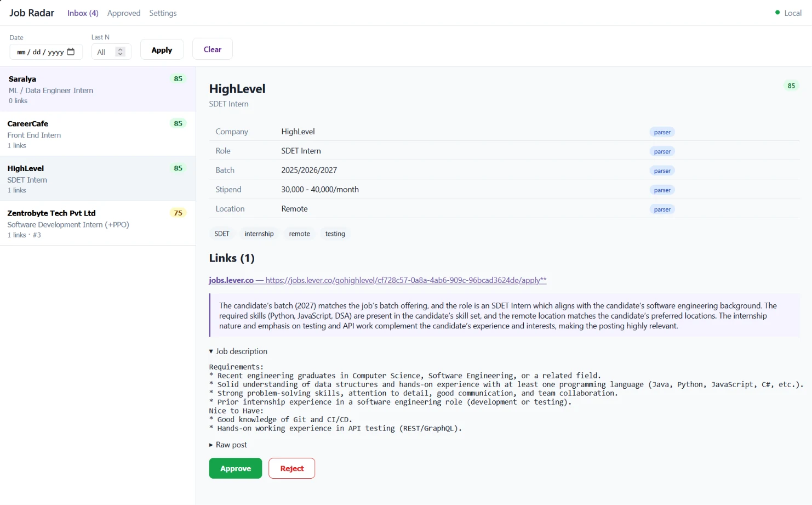The width and height of the screenshot is (812, 505).
Task: Click the Links (1) heading
Action: tap(232, 258)
